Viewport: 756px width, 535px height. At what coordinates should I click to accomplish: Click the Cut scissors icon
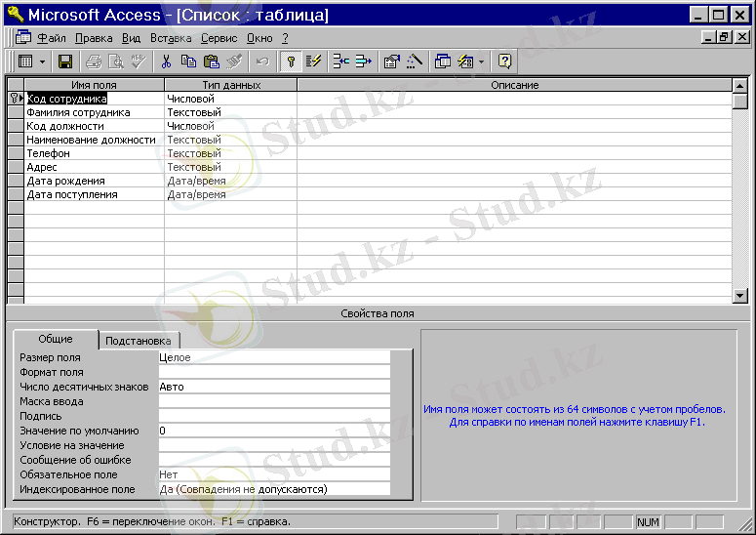(x=166, y=62)
